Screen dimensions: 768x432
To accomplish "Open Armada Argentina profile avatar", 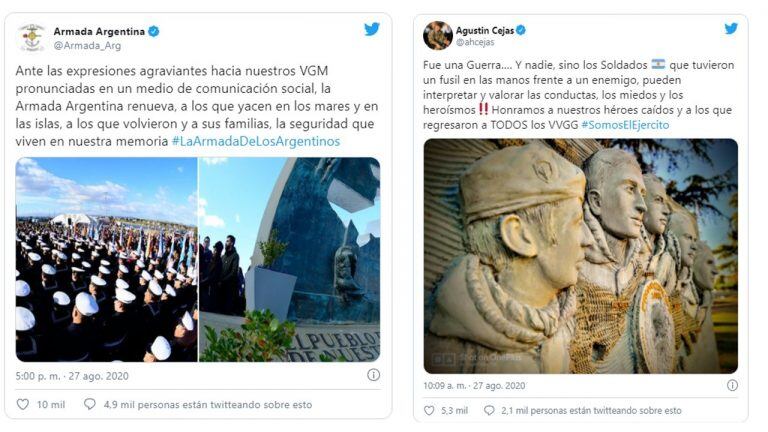I will point(32,38).
